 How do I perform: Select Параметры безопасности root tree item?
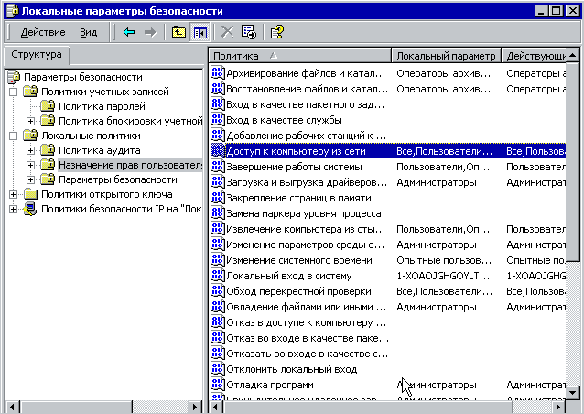[83, 77]
